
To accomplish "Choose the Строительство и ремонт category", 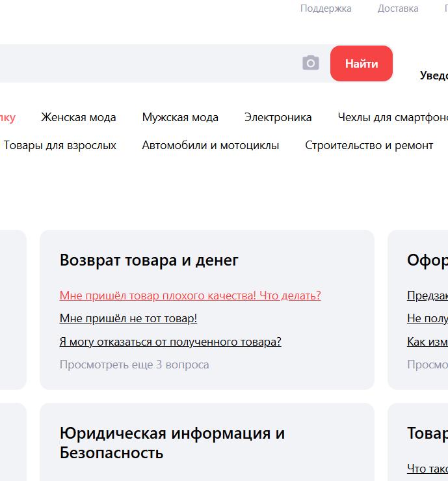I will coord(369,145).
